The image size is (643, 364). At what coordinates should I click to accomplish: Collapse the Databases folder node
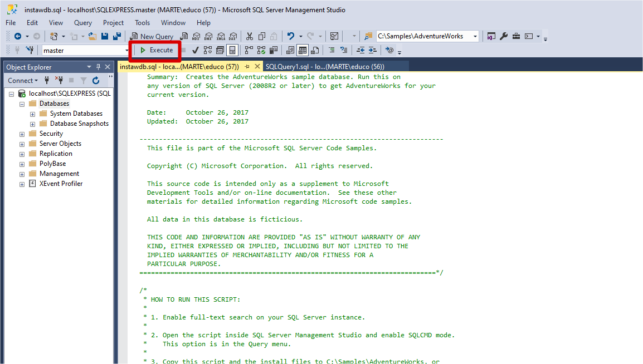tap(22, 104)
